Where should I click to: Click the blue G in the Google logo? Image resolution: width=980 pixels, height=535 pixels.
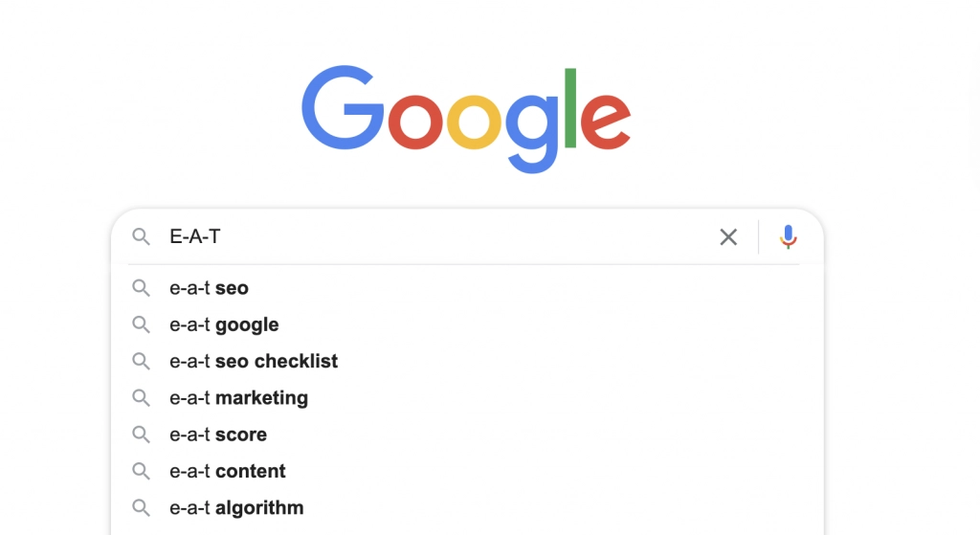click(x=343, y=107)
